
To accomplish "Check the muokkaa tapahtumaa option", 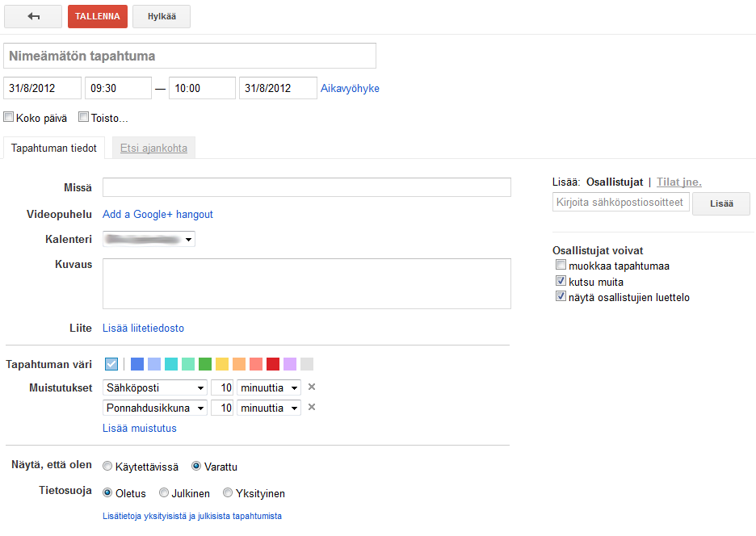I will 561,266.
